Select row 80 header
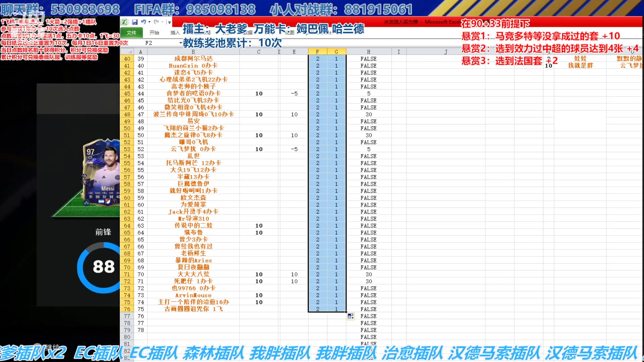 (127, 337)
